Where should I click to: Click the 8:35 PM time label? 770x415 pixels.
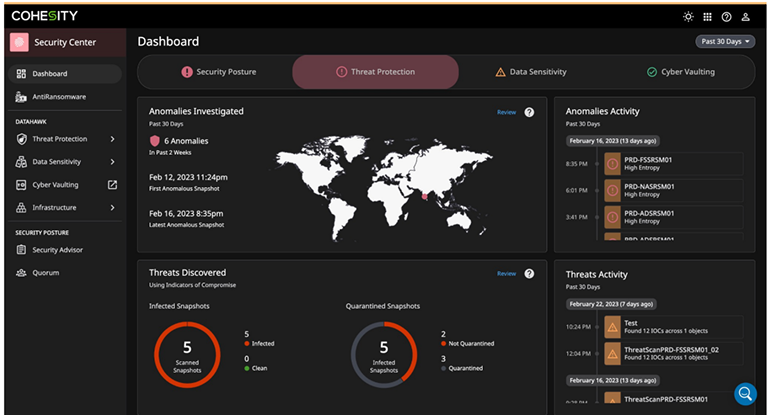click(x=576, y=164)
